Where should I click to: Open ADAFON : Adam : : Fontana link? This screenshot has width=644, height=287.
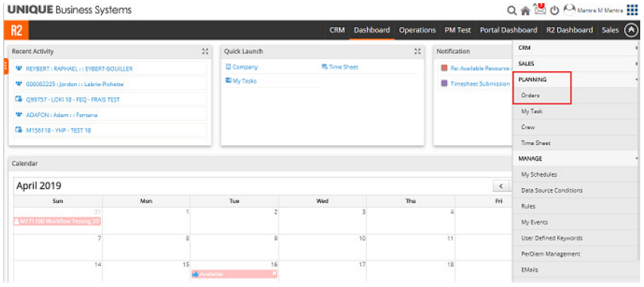(x=62, y=115)
